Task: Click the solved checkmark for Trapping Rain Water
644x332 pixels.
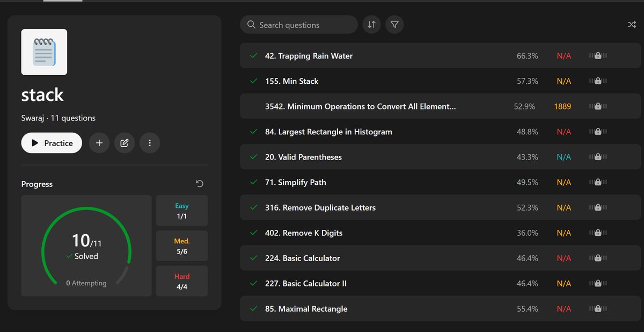Action: 254,56
